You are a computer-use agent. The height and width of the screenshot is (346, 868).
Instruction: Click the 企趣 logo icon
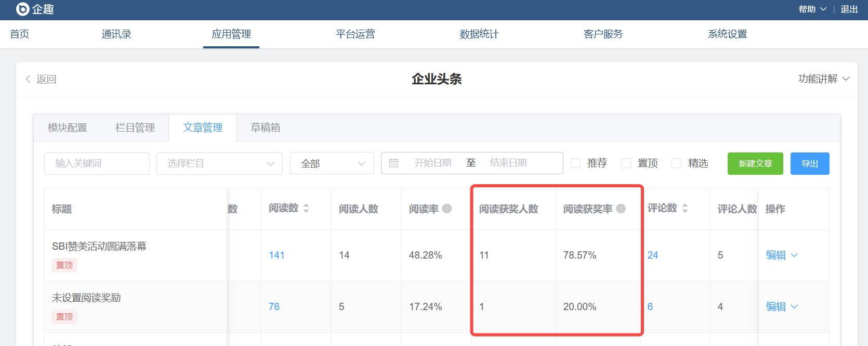[x=23, y=9]
